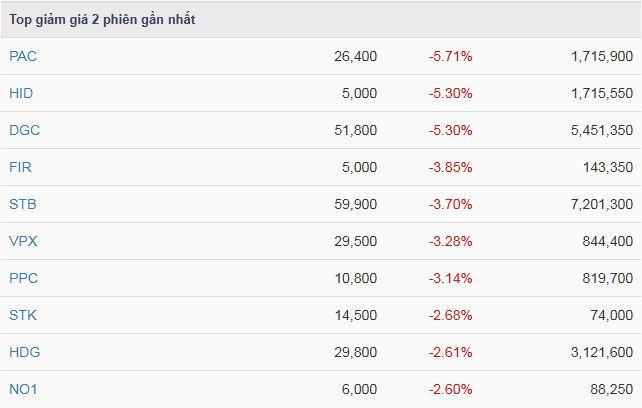Image resolution: width=642 pixels, height=408 pixels.
Task: Select the STB ticker link
Action: [23, 204]
